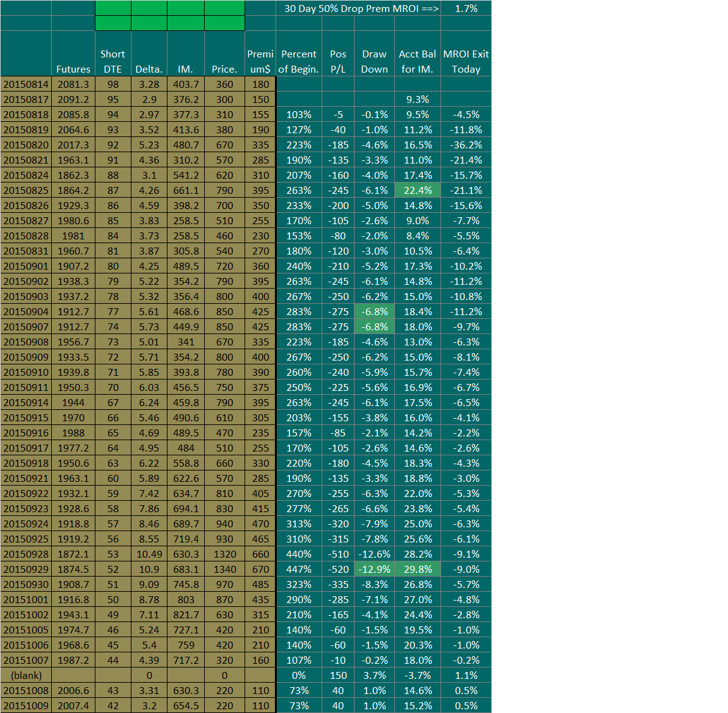This screenshot has height=713, width=728.
Task: Click the IM cell 541.2
Action: tap(186, 176)
